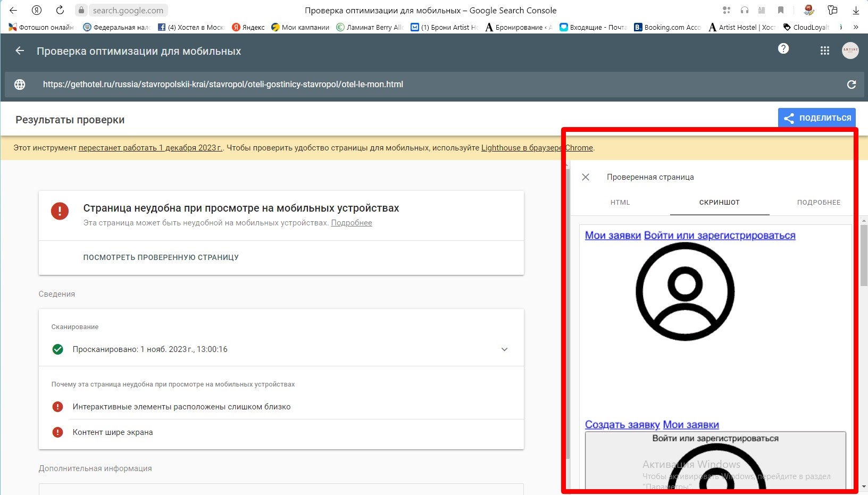
Task: Open the Google apps grid launcher
Action: 825,51
